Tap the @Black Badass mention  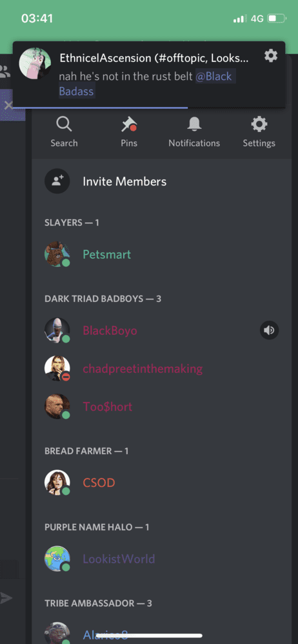coord(147,84)
